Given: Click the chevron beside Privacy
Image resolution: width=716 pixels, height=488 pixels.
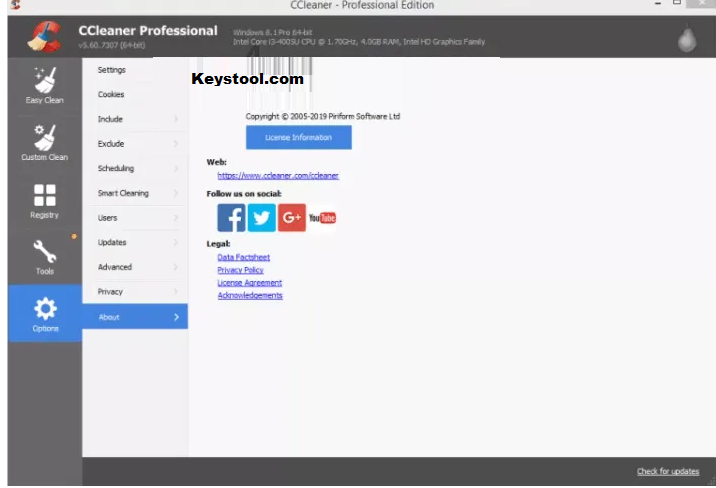Looking at the screenshot, I should (x=176, y=292).
